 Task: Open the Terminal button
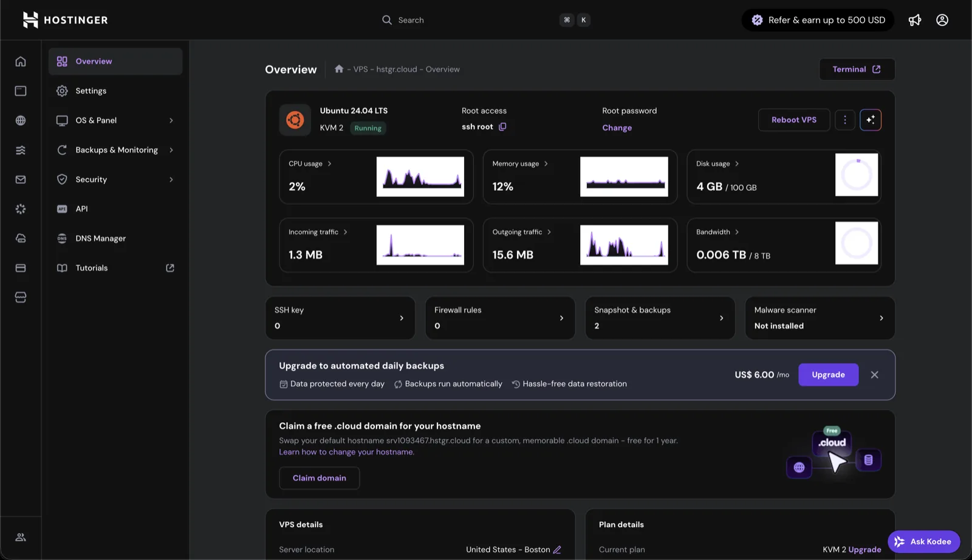click(857, 69)
